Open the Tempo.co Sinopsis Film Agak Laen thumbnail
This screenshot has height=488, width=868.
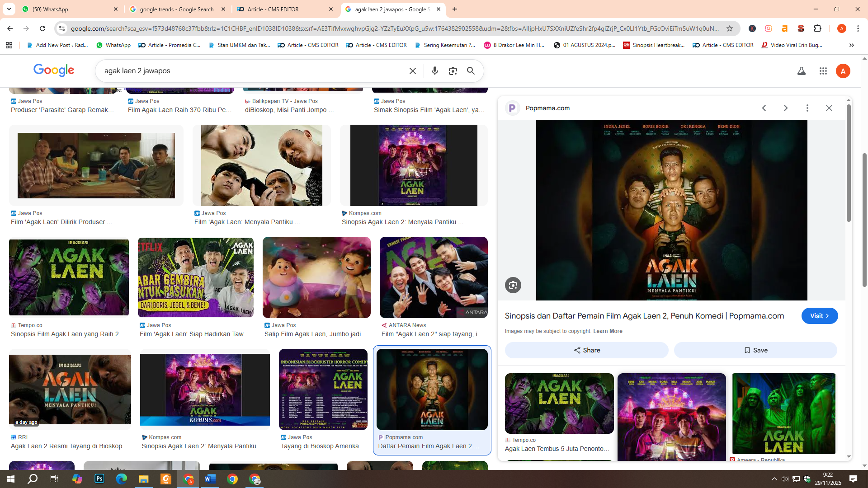pos(69,277)
